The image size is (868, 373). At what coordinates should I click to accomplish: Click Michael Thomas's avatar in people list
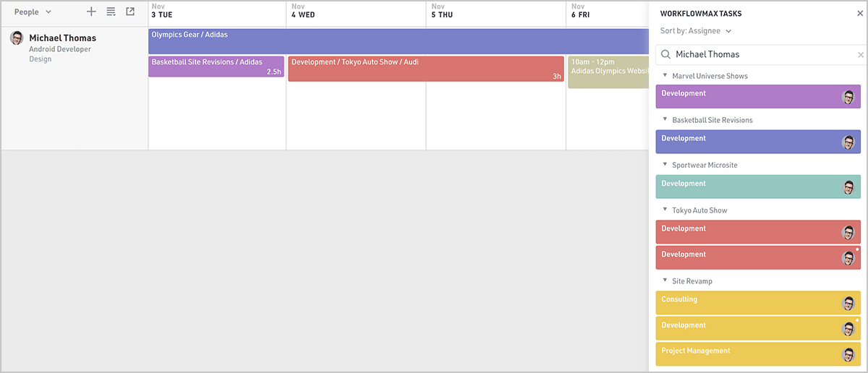(17, 38)
